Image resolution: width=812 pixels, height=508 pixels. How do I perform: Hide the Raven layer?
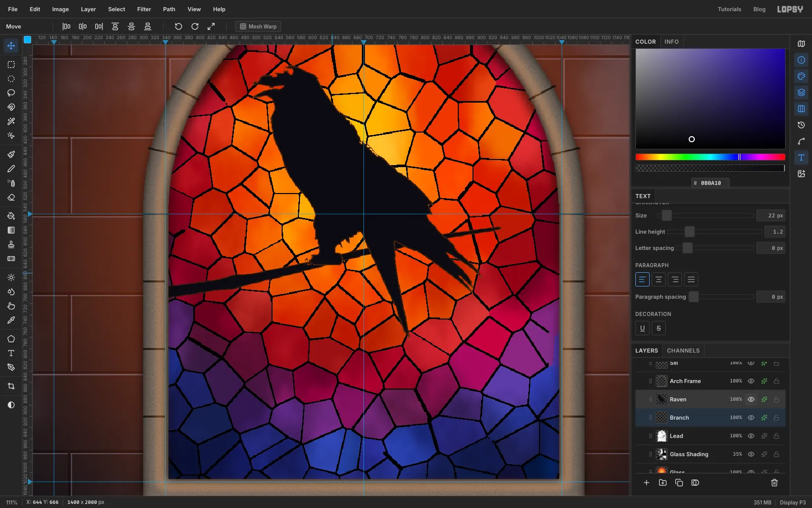coord(751,399)
